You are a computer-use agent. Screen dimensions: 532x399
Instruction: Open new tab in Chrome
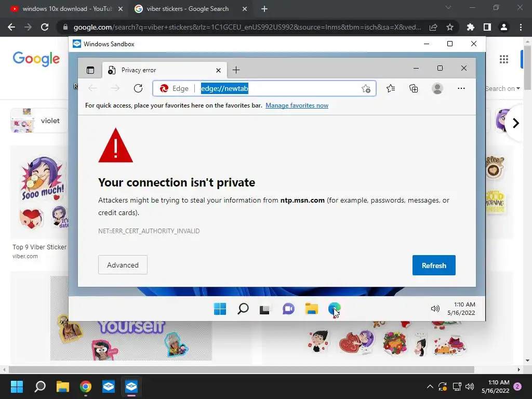point(264,9)
